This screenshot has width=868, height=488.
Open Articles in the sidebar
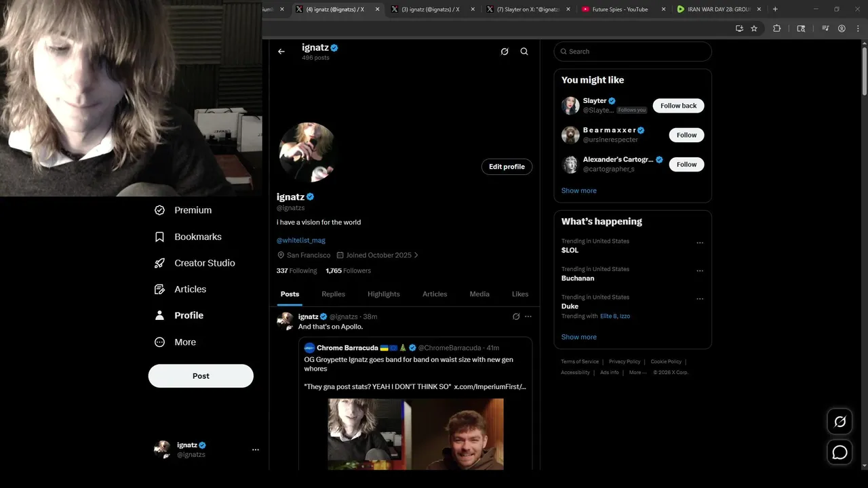pos(180,289)
